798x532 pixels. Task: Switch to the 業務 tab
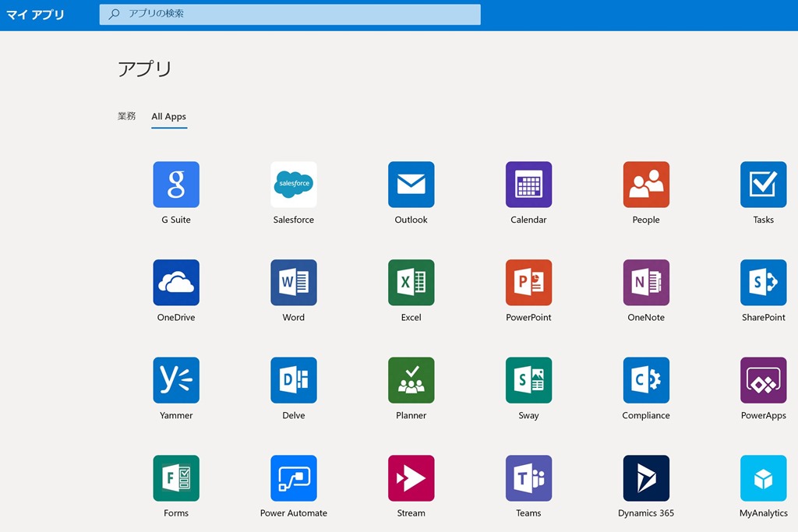click(x=126, y=116)
